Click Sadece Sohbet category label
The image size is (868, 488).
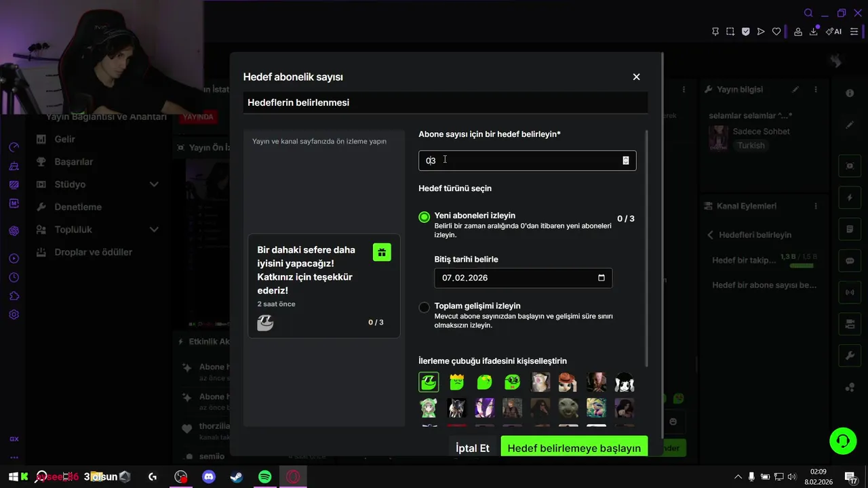[762, 131]
